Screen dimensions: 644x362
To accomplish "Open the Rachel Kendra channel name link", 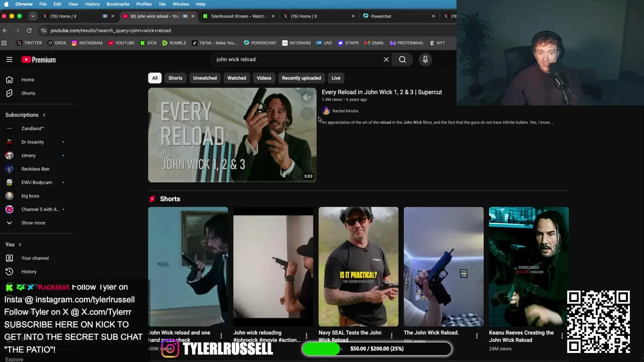I will coord(345,111).
